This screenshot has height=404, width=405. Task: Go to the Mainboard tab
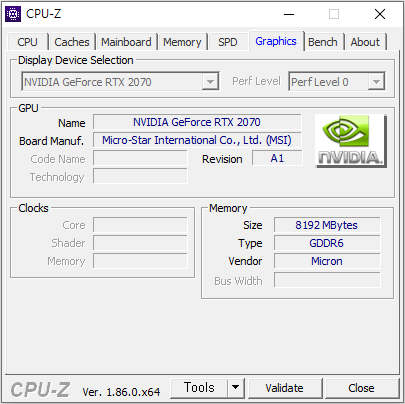126,42
